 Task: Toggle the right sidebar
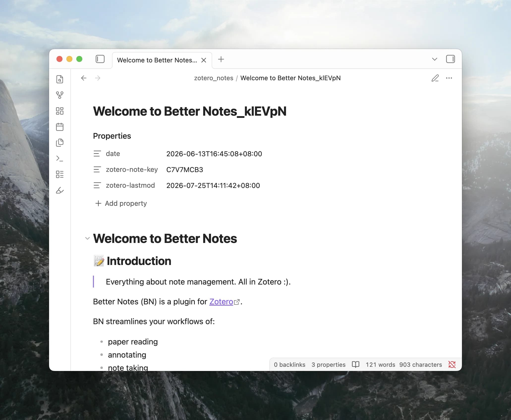[450, 59]
